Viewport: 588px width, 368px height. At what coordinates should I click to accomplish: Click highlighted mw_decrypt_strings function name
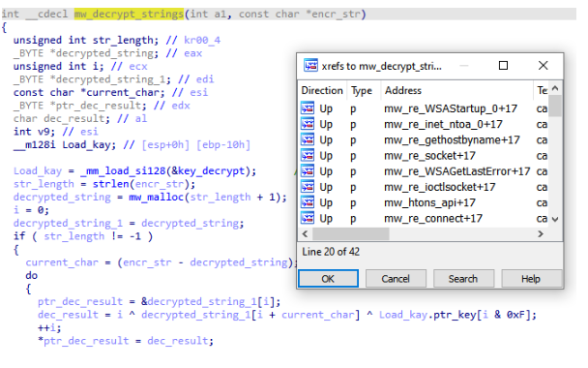pyautogui.click(x=129, y=14)
